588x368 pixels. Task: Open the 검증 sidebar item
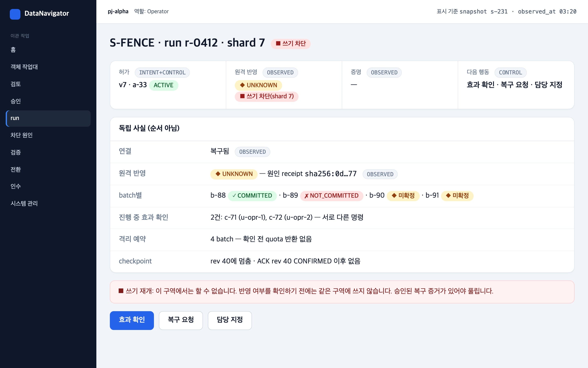(x=48, y=152)
